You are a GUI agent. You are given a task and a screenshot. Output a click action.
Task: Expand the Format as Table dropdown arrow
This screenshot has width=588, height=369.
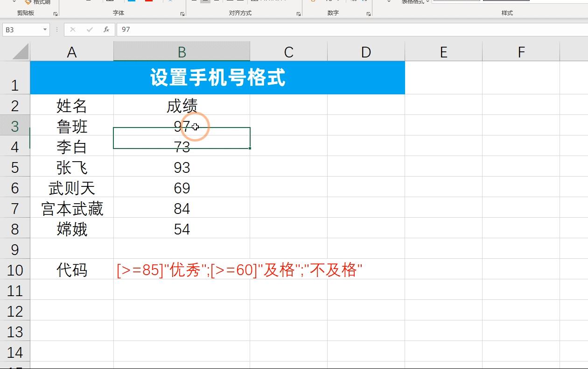(x=427, y=1)
